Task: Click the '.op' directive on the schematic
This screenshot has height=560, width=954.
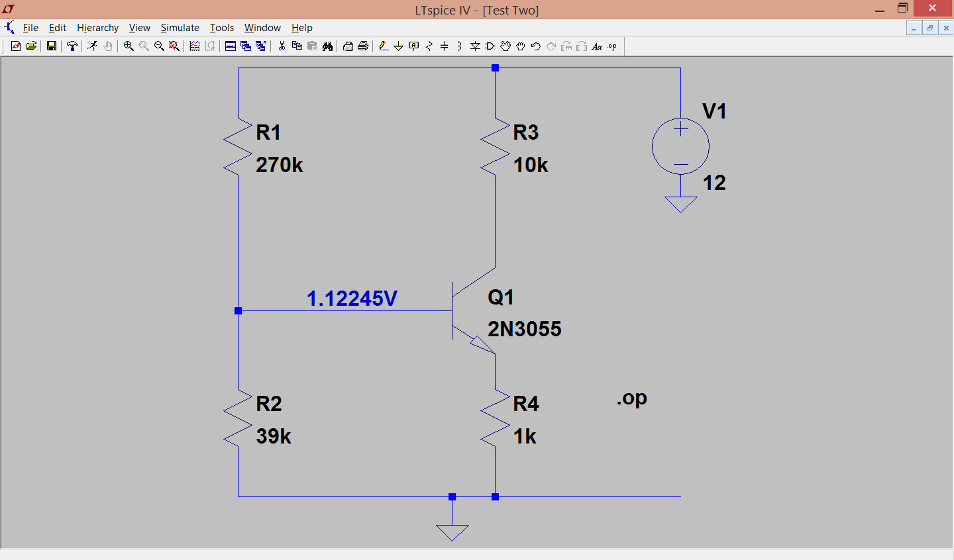Action: tap(632, 399)
